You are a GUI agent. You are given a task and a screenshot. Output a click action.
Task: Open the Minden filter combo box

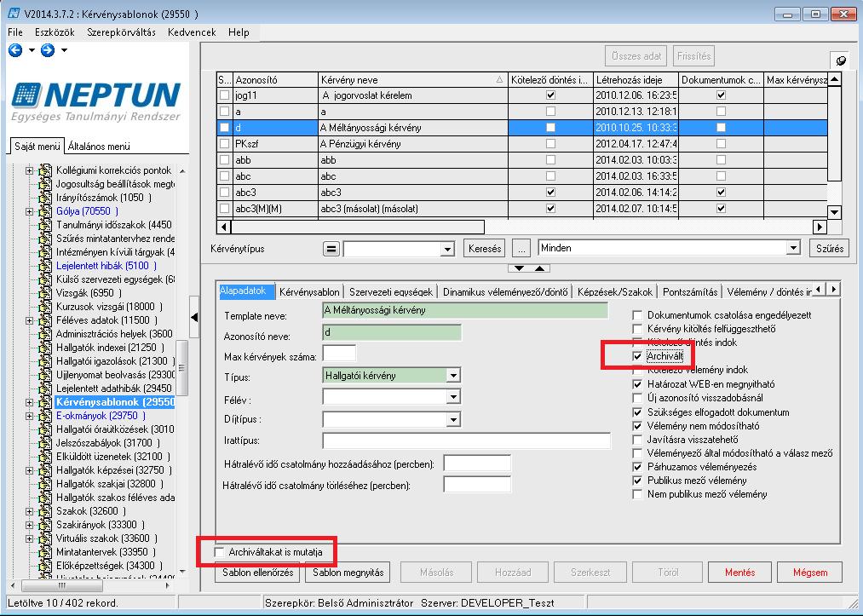click(x=792, y=248)
